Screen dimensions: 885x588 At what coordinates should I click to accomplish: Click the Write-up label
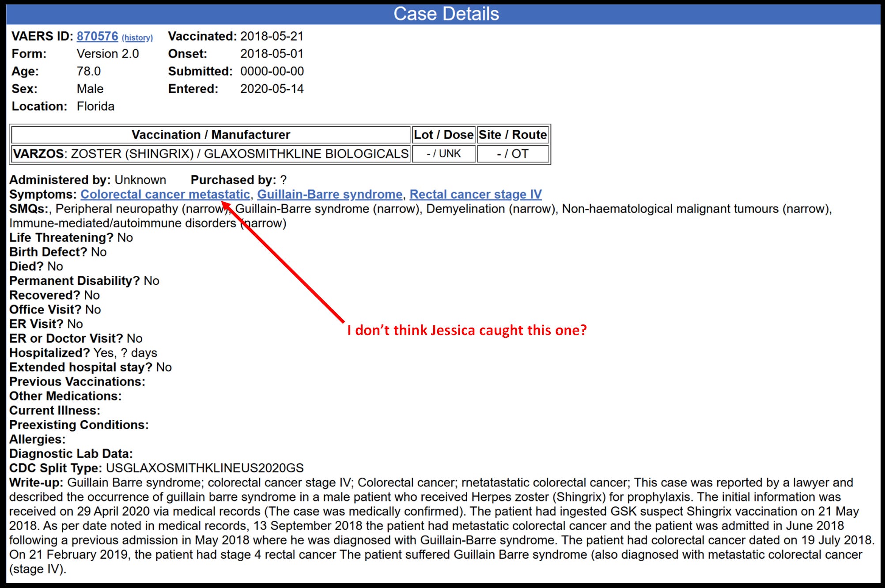[x=36, y=482]
